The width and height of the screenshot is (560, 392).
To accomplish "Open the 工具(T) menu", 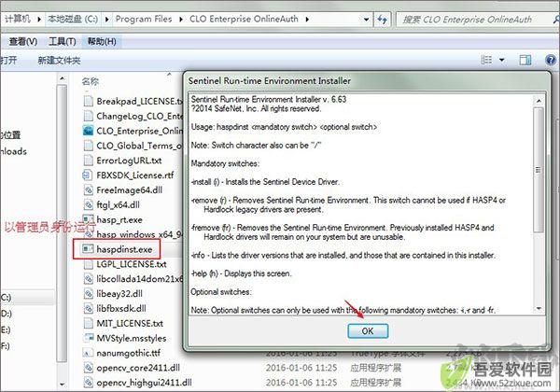I will 63,42.
